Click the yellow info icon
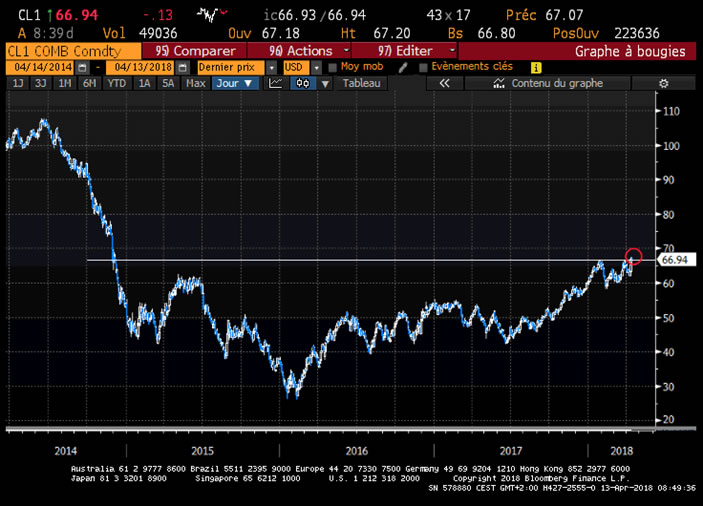The width and height of the screenshot is (703, 506). click(x=536, y=67)
